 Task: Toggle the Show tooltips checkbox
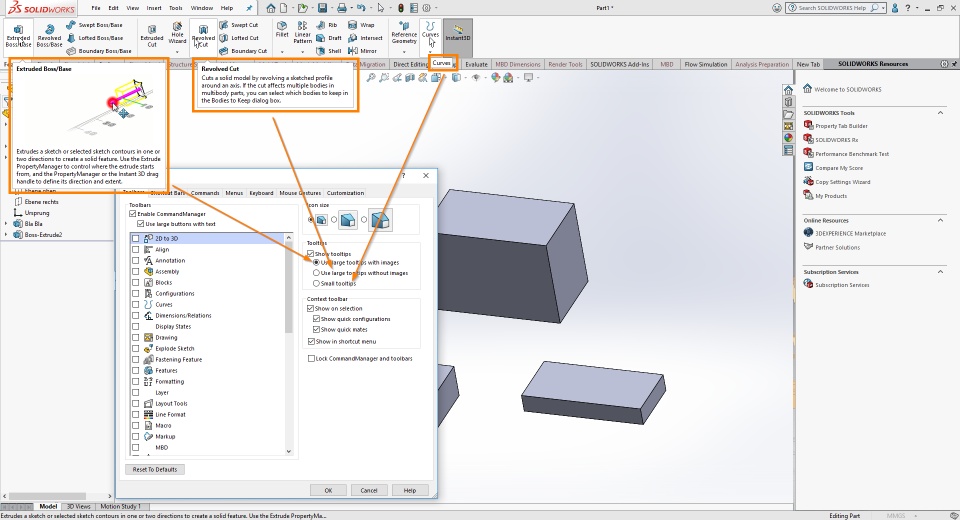[x=310, y=254]
